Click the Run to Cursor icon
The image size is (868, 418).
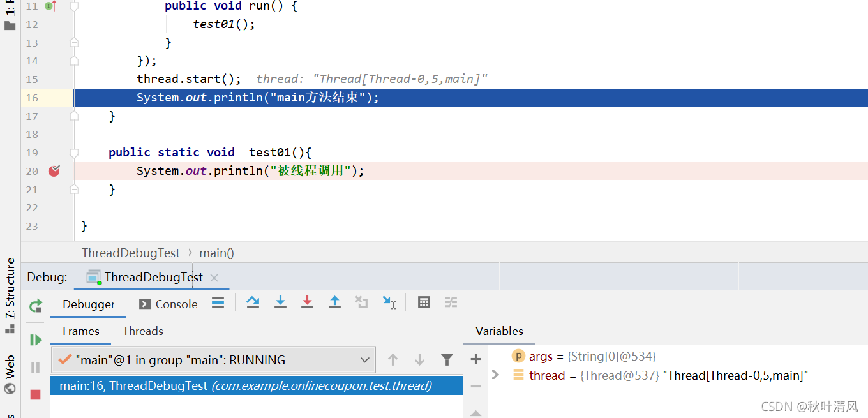(x=389, y=302)
